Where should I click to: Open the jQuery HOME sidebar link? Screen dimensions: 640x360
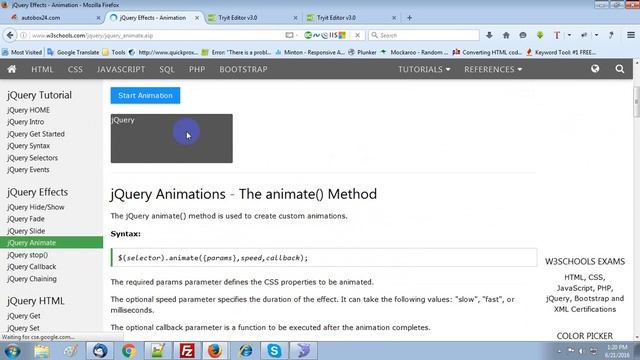[28, 110]
